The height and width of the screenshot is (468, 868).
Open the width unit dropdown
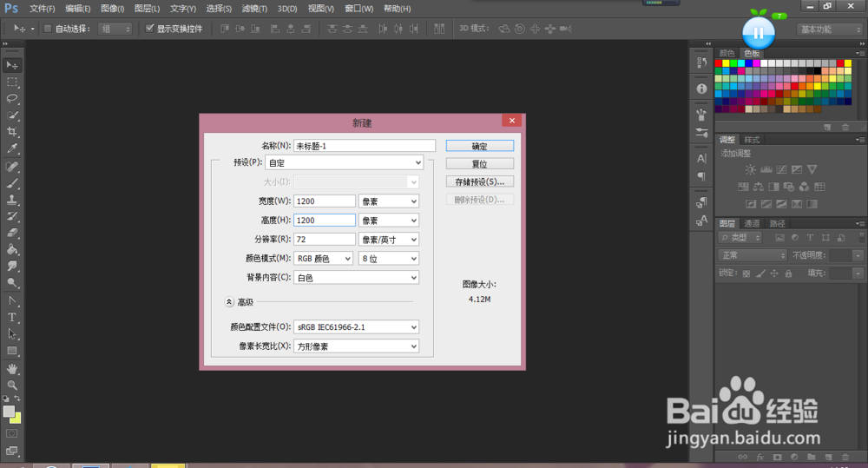click(389, 201)
